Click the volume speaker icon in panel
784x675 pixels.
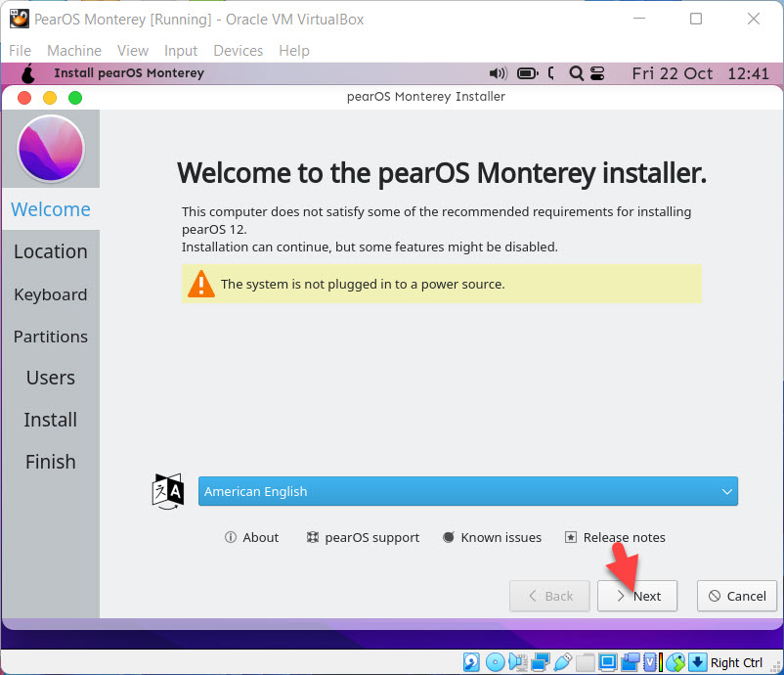[498, 73]
